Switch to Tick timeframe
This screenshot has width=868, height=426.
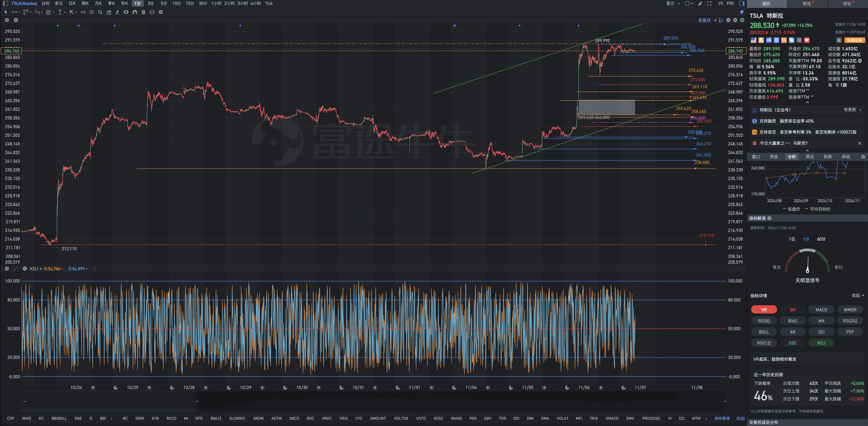[269, 3]
